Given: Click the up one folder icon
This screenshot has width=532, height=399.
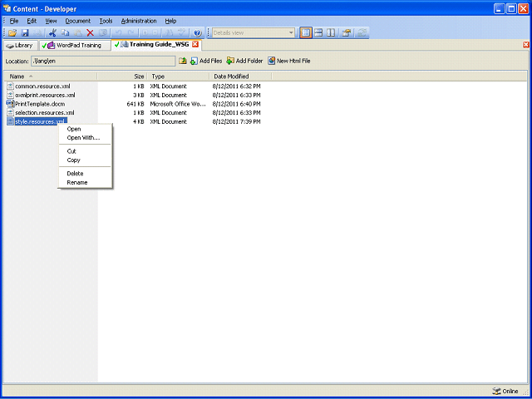Looking at the screenshot, I should pos(183,61).
